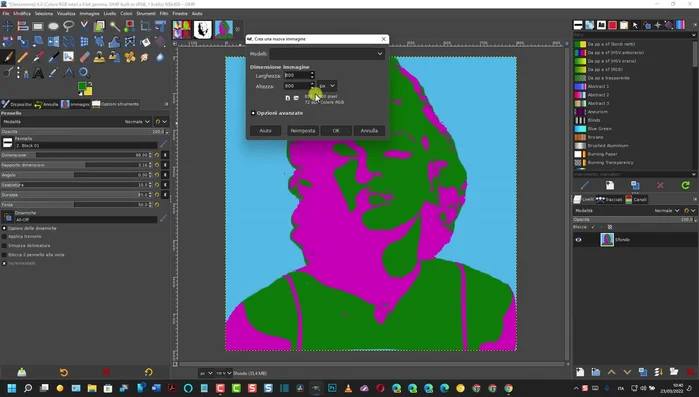Select the Flip tool

pos(53,42)
